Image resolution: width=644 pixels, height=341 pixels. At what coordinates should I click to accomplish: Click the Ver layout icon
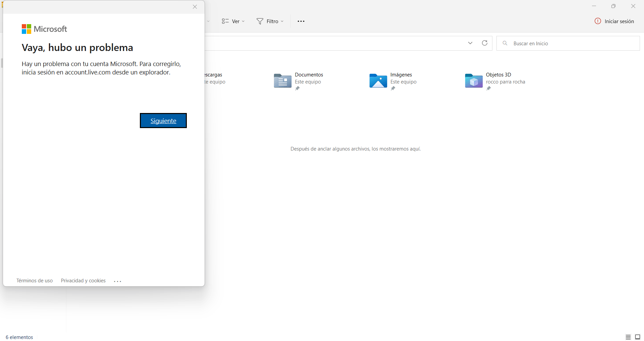[x=225, y=21]
